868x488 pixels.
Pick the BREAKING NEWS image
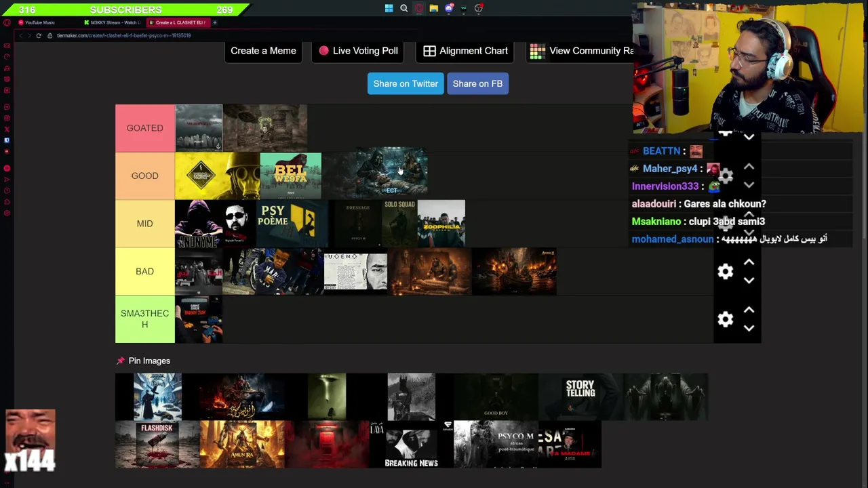[411, 445]
